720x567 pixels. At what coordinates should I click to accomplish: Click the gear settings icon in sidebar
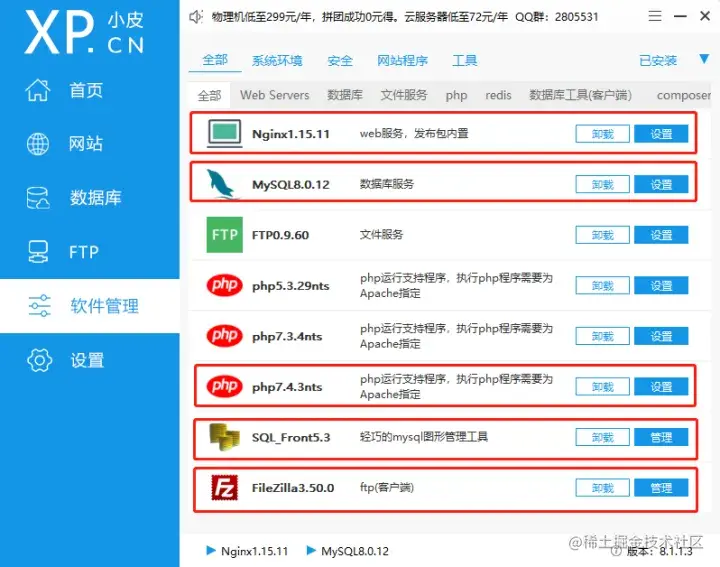(39, 360)
